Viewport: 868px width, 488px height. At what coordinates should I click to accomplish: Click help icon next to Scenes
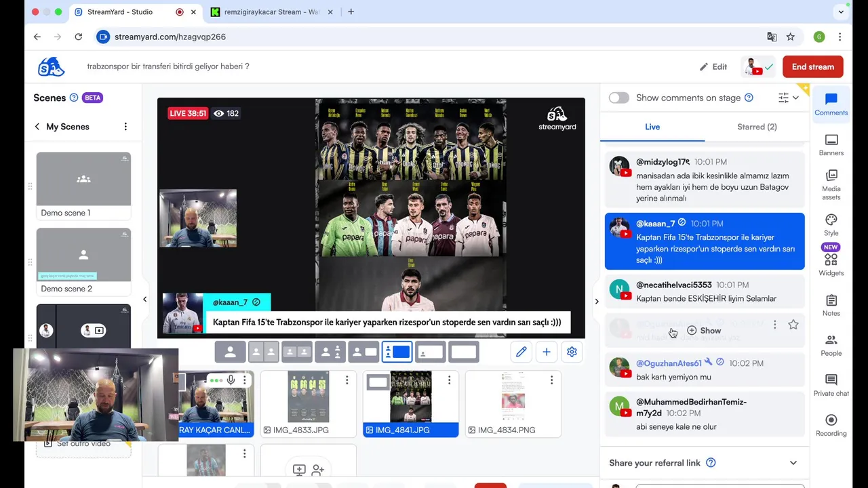[74, 98]
